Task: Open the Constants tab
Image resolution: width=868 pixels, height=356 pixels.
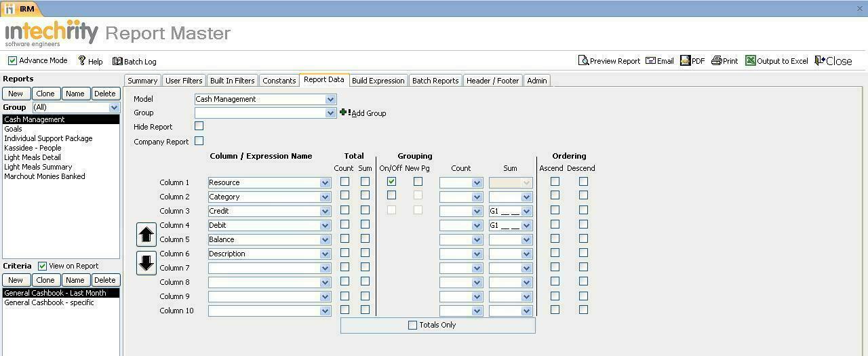Action: pyautogui.click(x=279, y=81)
